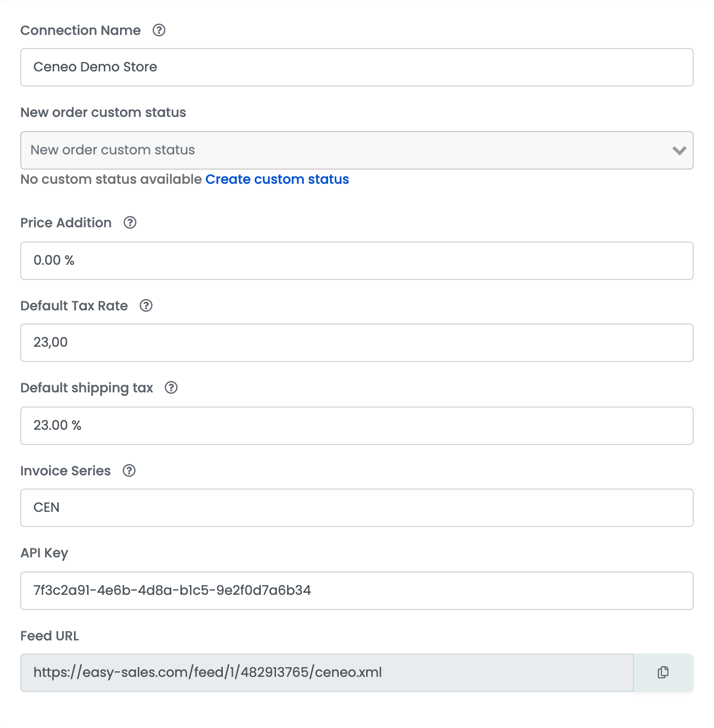Screen dimensions: 714x728
Task: Click the Invoice Series label
Action: 65,471
